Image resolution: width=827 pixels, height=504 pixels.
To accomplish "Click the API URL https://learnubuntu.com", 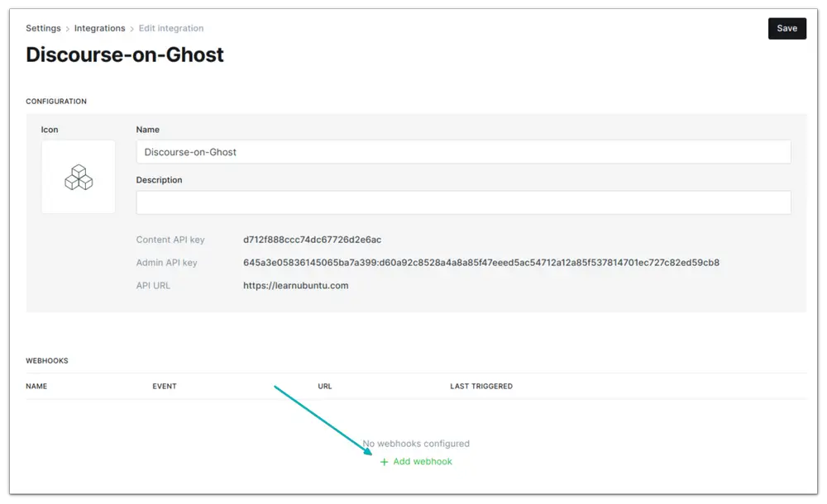I will point(294,285).
